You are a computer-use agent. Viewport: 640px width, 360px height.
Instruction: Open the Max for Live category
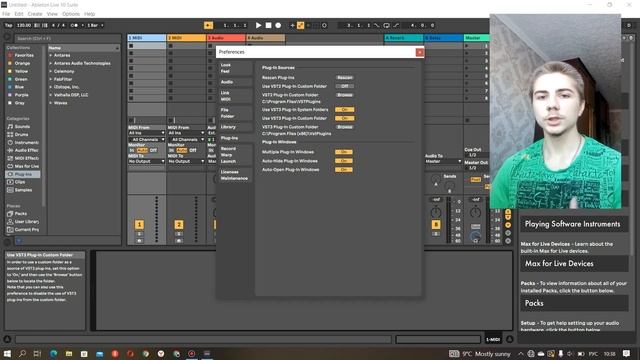27,166
